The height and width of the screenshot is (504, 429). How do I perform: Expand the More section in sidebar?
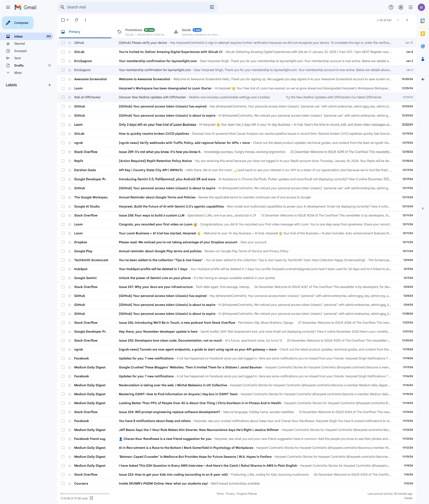[18, 73]
